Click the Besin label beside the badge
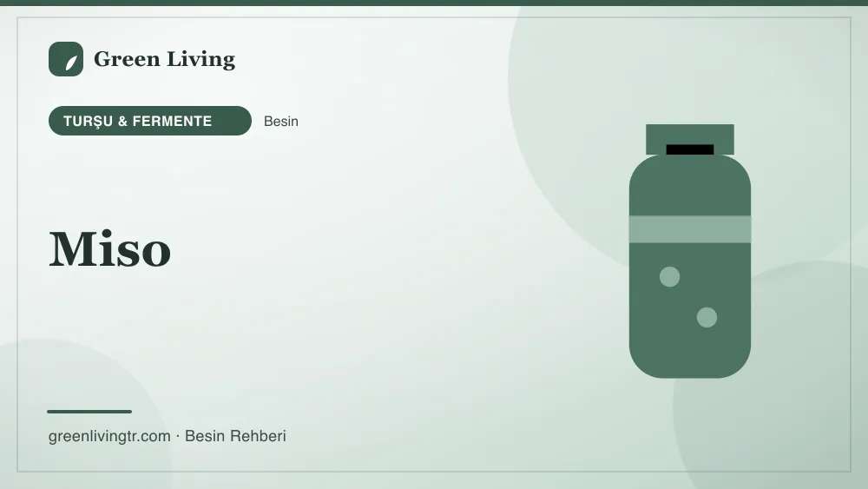The height and width of the screenshot is (489, 868). [281, 122]
